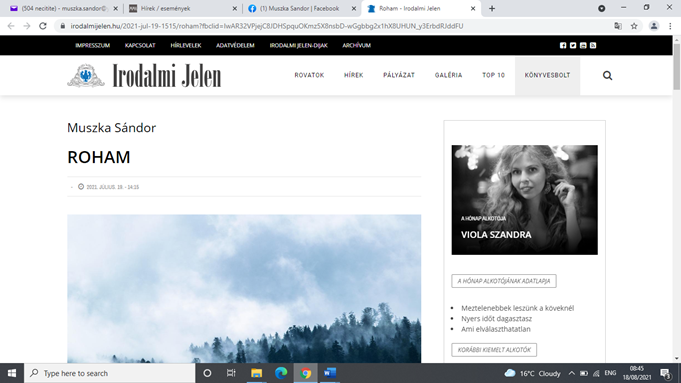Open Chrome's three-dot menu
This screenshot has height=383, width=681.
[670, 26]
